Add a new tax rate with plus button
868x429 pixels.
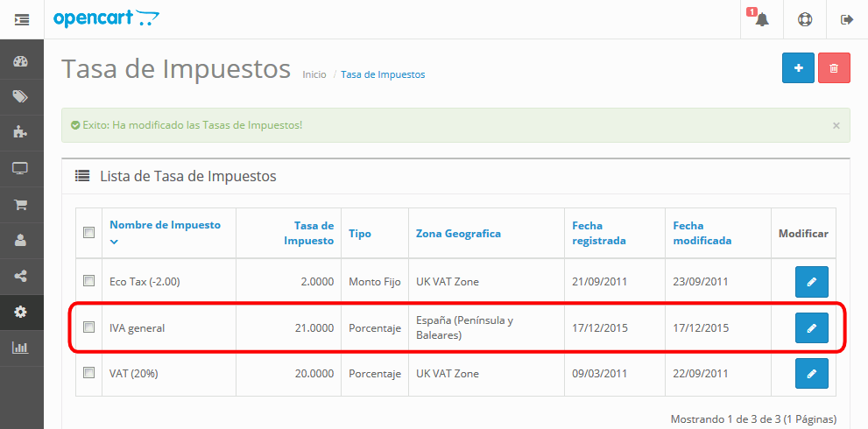[x=798, y=68]
